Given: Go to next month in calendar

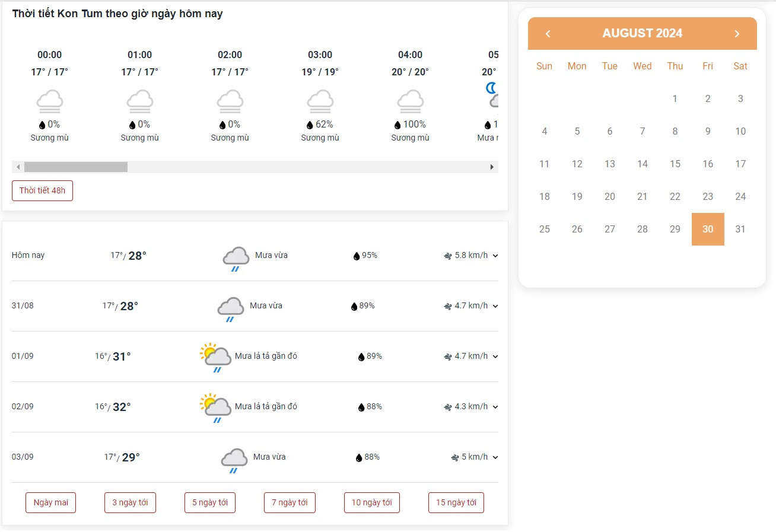Looking at the screenshot, I should click(x=737, y=34).
